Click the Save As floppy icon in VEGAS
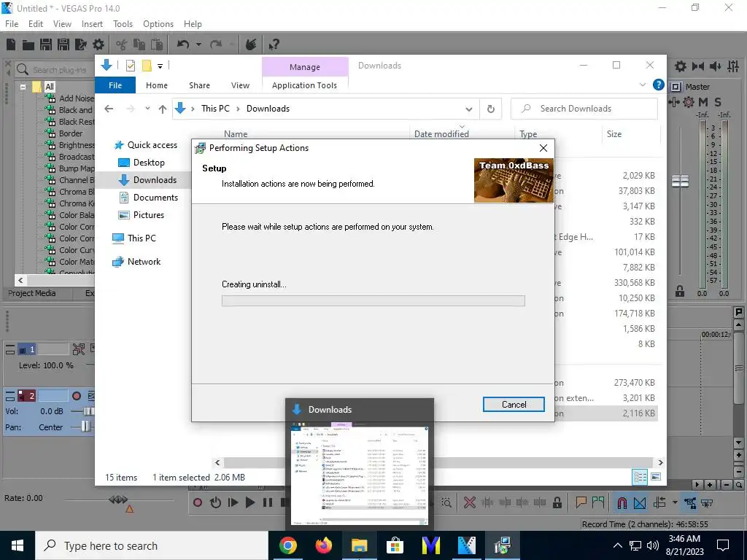The height and width of the screenshot is (560, 747). pos(63,44)
